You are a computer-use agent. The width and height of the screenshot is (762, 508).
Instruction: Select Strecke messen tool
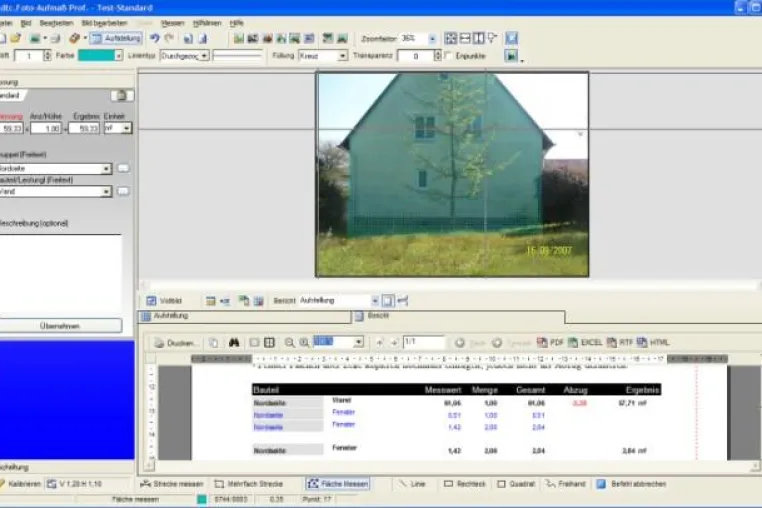pos(172,484)
